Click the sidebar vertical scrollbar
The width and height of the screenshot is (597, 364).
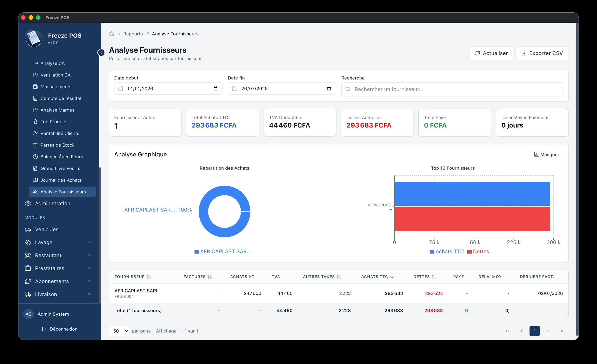pyautogui.click(x=100, y=235)
